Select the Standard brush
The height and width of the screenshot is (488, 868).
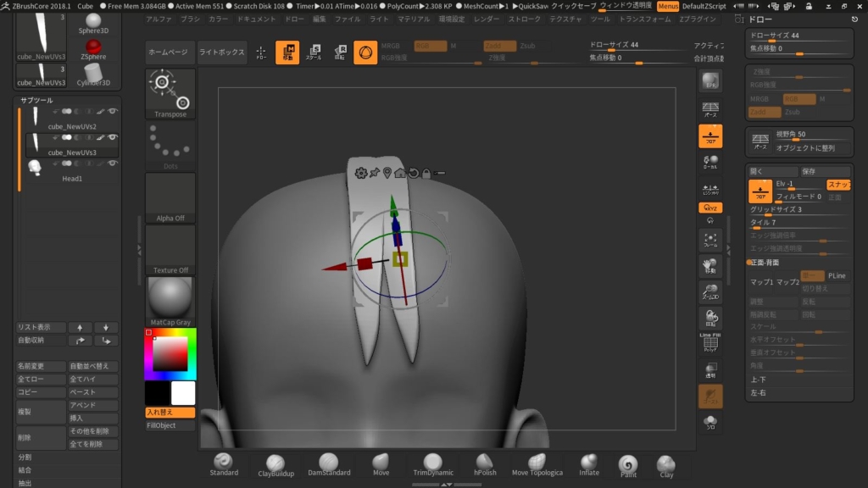223,463
